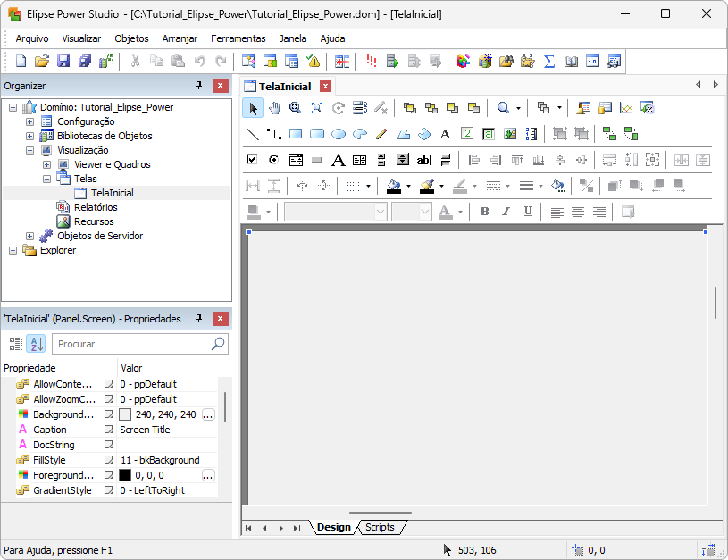Open the Ferramentas menu
Viewport: 728px width, 560px height.
[x=238, y=38]
